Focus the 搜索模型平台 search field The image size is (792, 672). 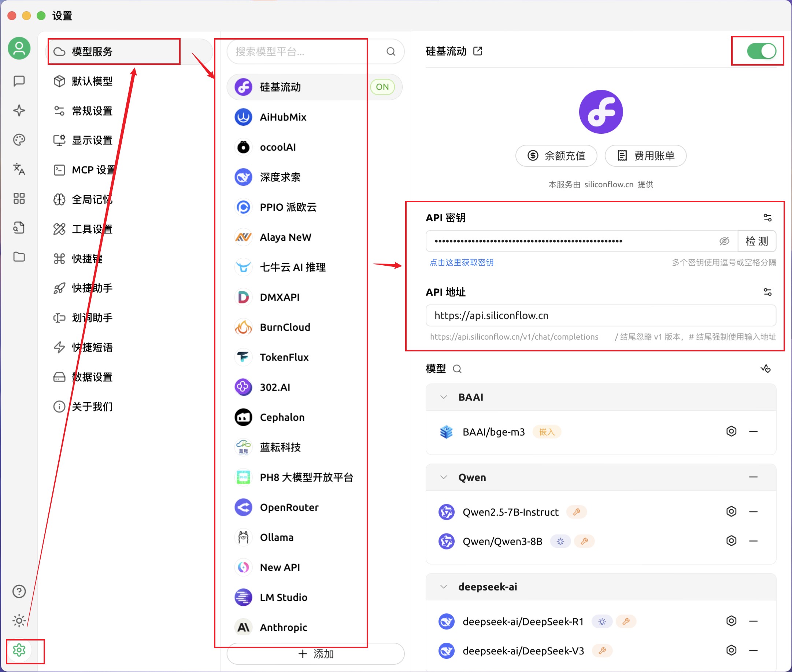(315, 51)
